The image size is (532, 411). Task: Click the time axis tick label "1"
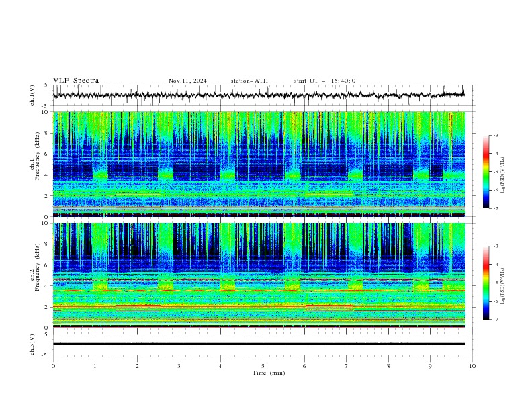(95, 366)
